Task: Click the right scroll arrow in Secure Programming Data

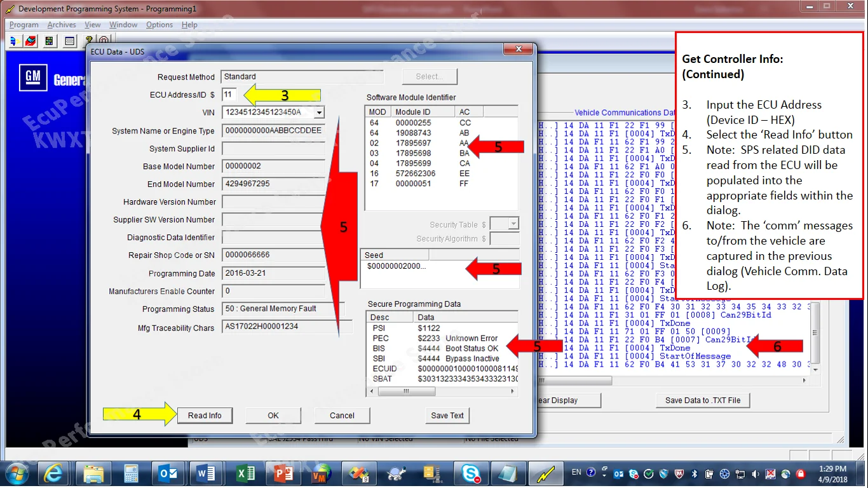Action: (513, 391)
